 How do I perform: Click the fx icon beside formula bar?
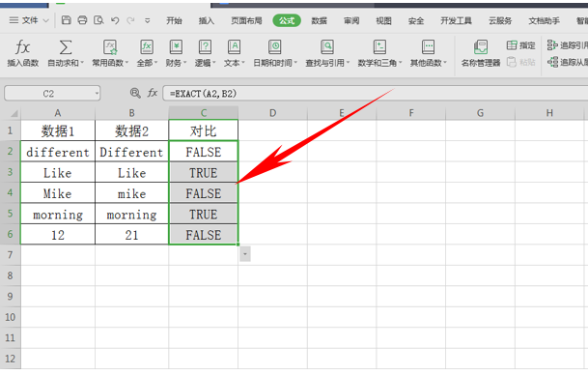pyautogui.click(x=153, y=93)
